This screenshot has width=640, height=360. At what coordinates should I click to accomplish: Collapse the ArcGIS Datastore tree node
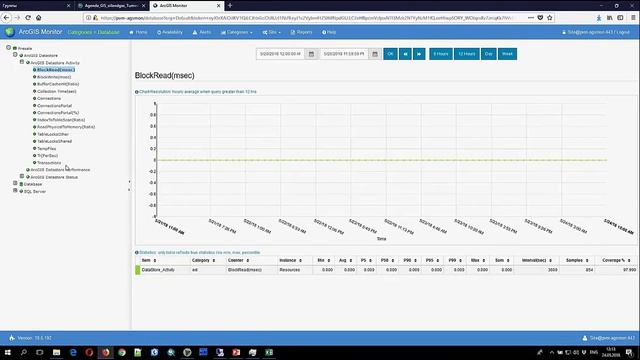[x=15, y=55]
